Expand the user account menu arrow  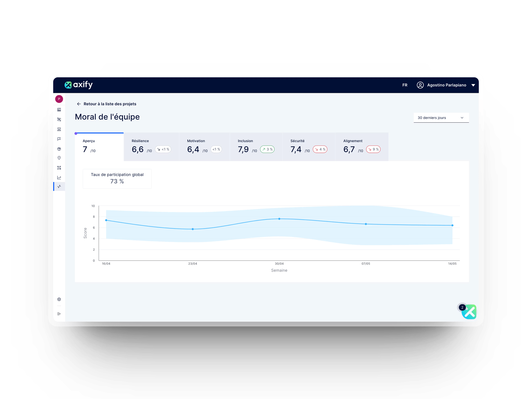coord(473,85)
